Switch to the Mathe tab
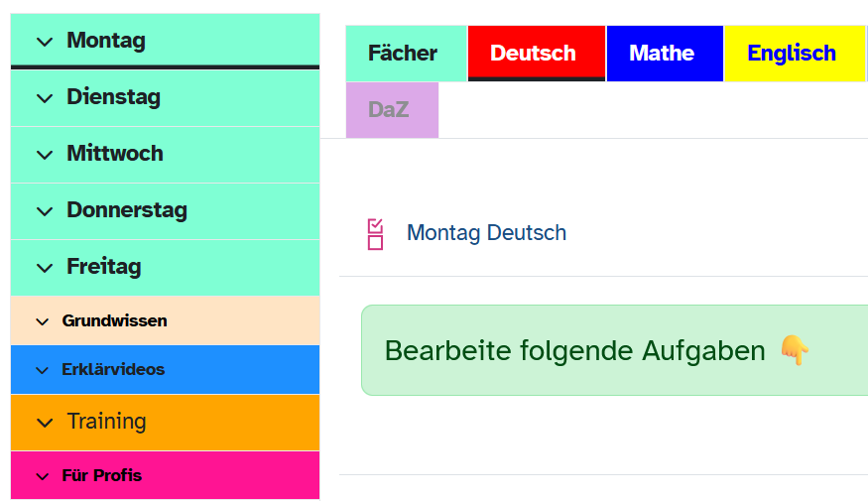Image resolution: width=868 pixels, height=501 pixels. [x=662, y=54]
